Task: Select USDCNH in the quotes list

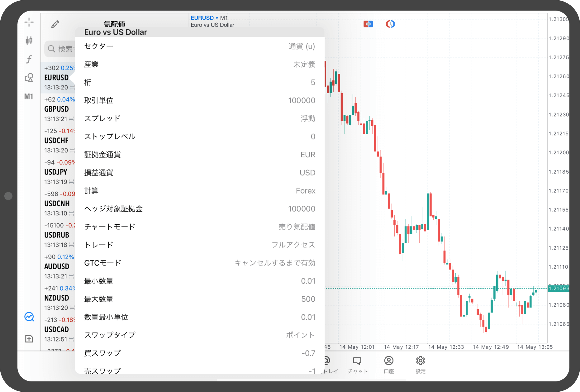Action: (58, 203)
